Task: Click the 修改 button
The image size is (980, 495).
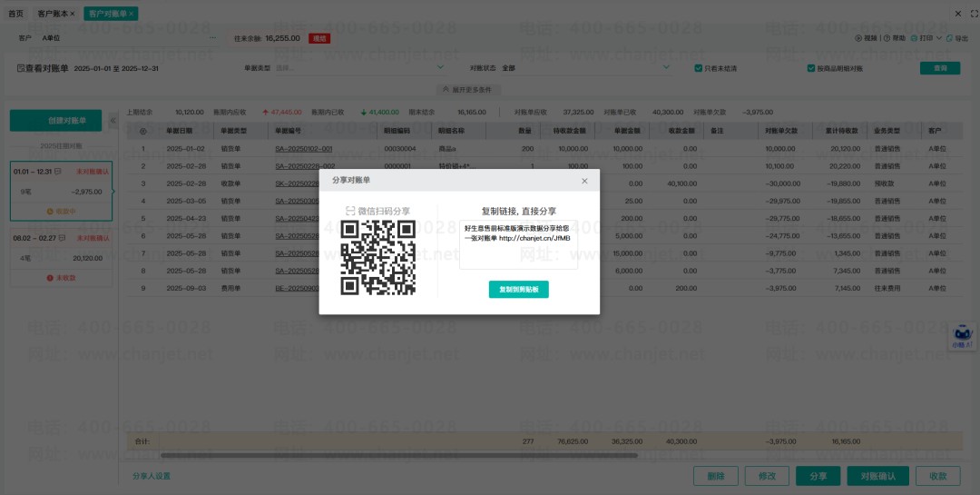Action: click(x=767, y=476)
